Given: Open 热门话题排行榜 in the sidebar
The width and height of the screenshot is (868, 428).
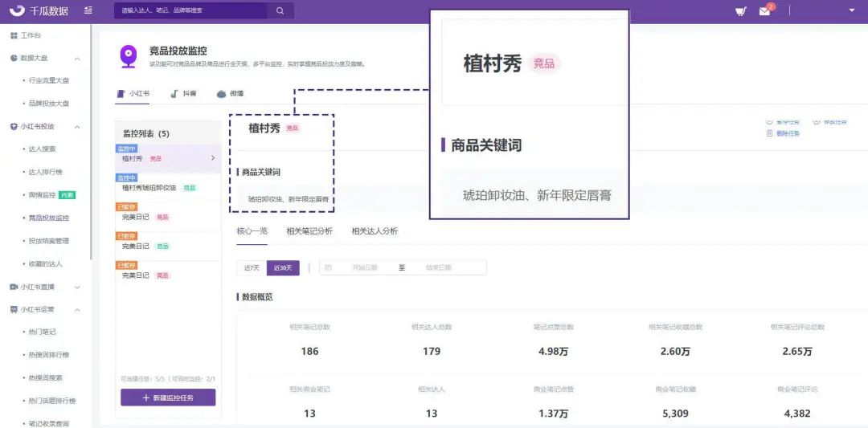Looking at the screenshot, I should point(52,401).
